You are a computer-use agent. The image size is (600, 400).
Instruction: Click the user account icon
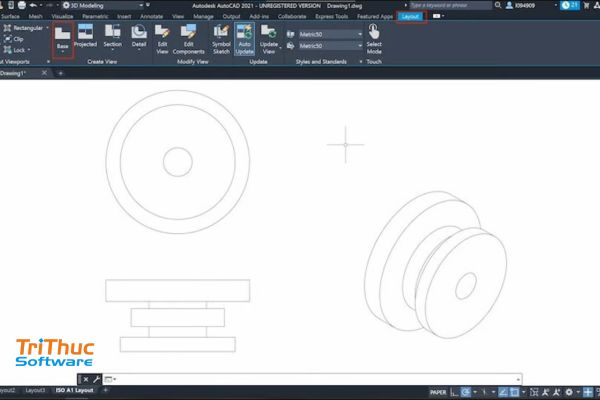coord(509,5)
